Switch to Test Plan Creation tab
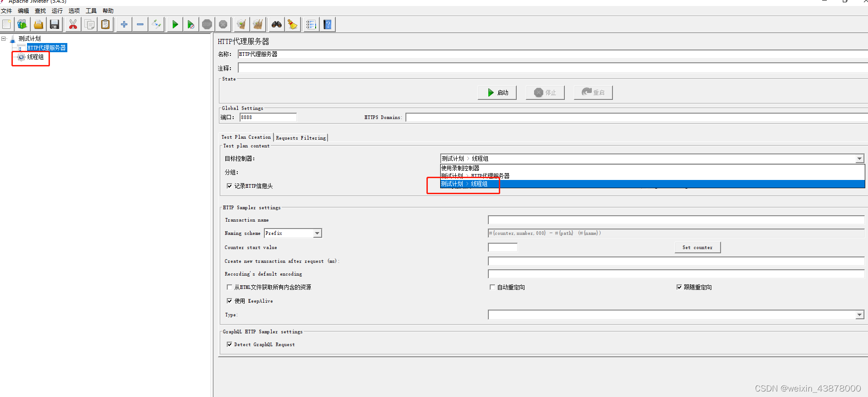The width and height of the screenshot is (868, 397). point(246,137)
